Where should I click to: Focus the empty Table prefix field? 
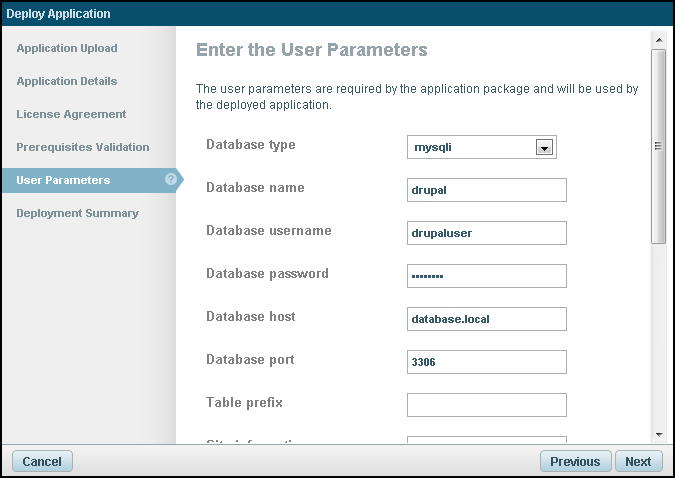click(x=486, y=405)
